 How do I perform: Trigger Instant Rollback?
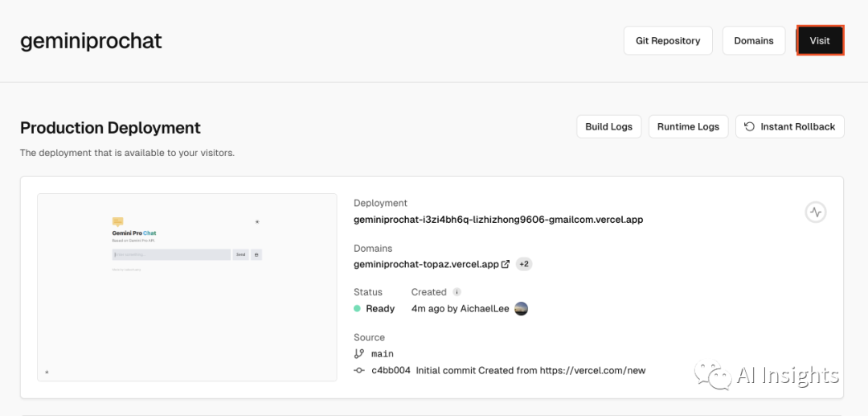(789, 126)
